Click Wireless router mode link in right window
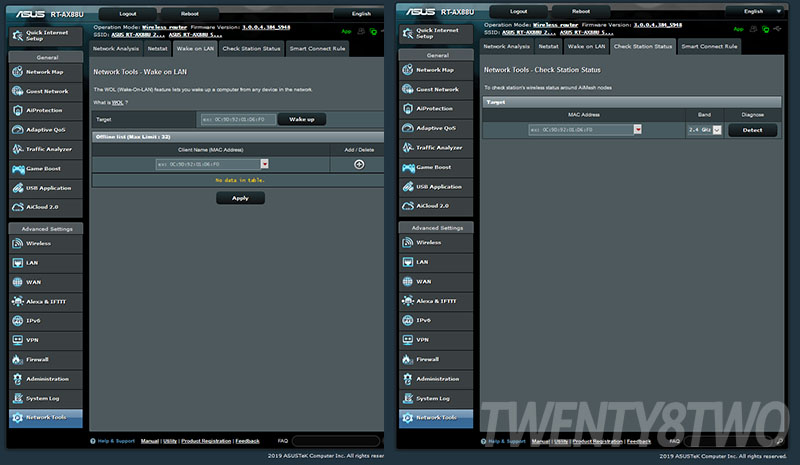This screenshot has width=800, height=465. pyautogui.click(x=555, y=25)
